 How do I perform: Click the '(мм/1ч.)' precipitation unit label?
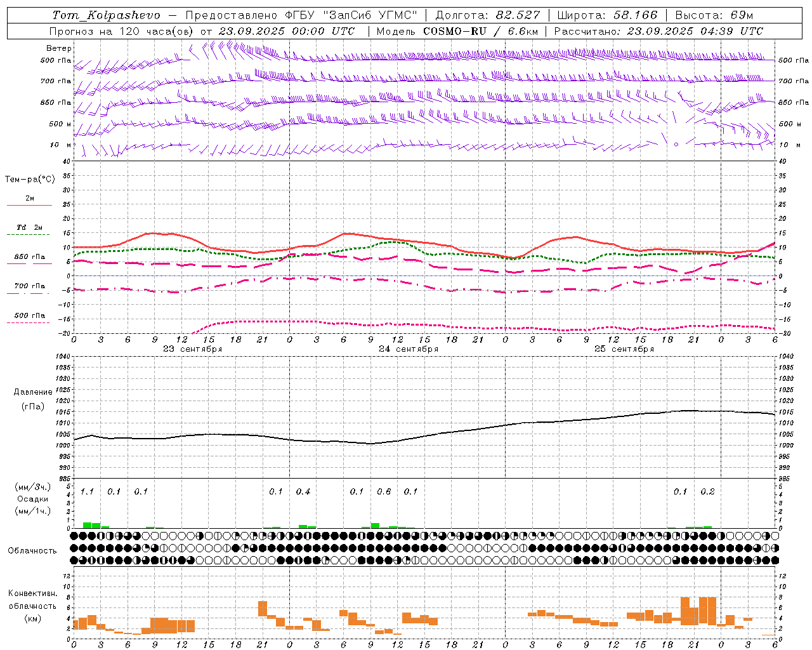click(x=33, y=511)
